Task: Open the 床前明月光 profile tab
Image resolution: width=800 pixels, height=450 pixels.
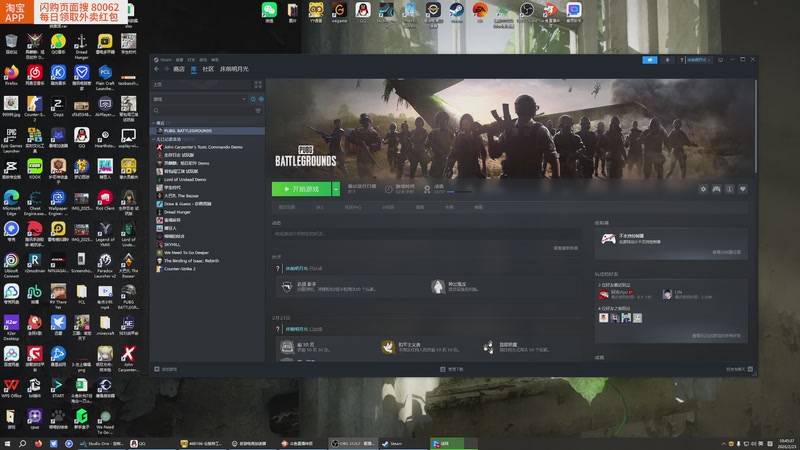Action: [234, 69]
